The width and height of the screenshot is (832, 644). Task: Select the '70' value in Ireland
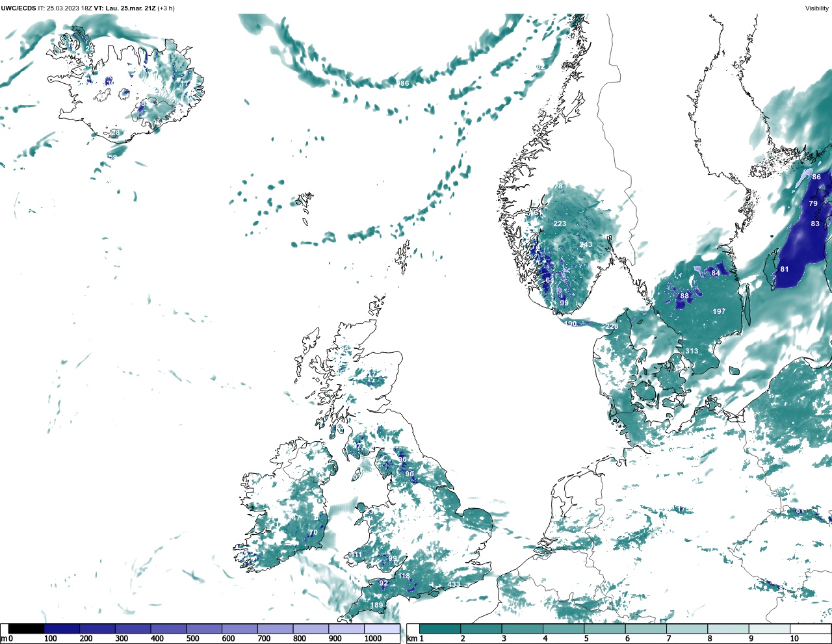[x=313, y=532]
